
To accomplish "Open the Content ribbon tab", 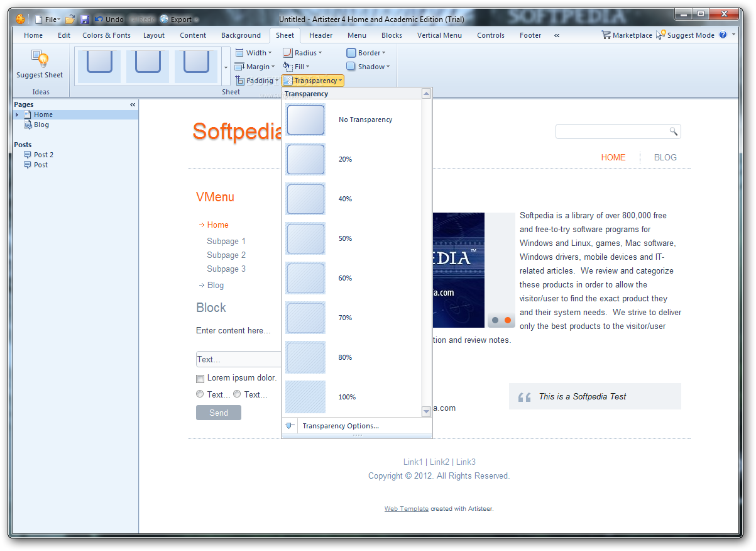I will click(193, 35).
